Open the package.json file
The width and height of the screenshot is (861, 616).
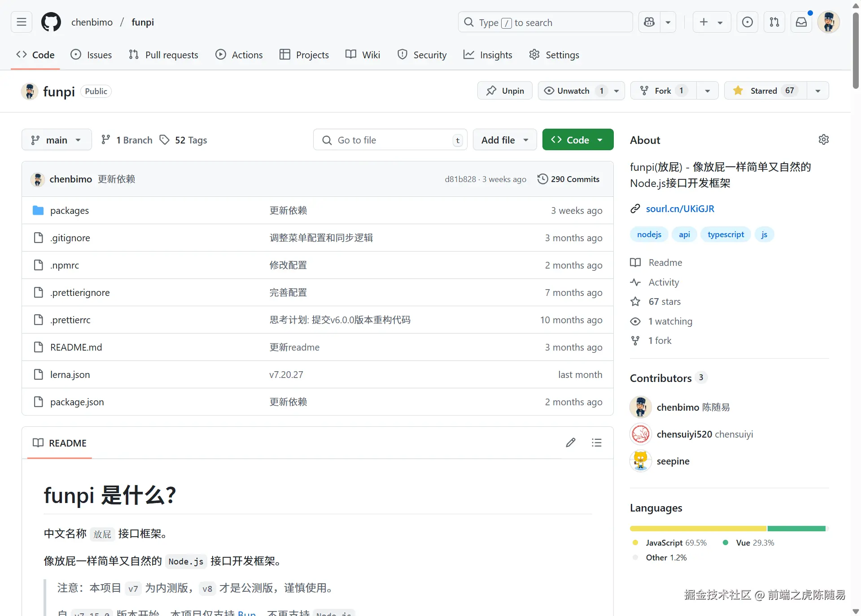coord(77,402)
